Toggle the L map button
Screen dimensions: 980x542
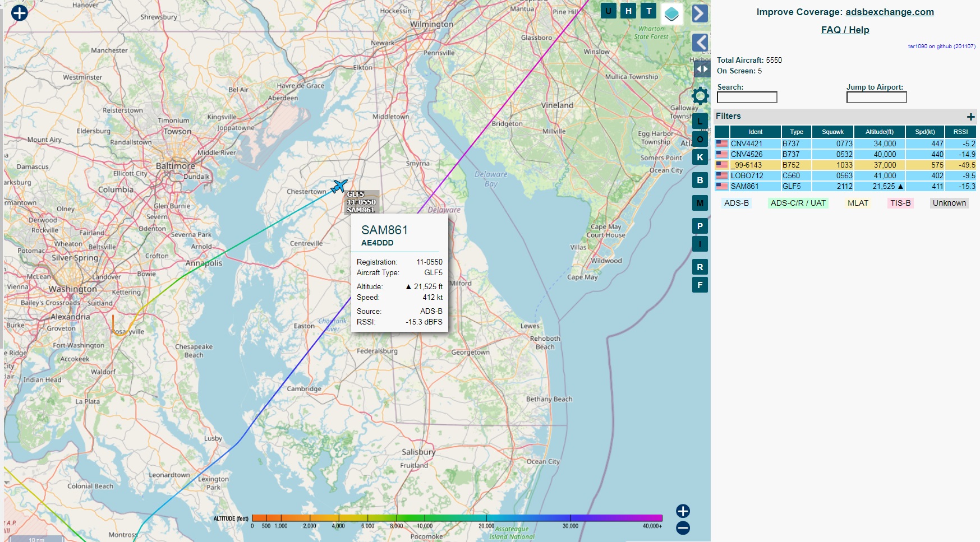click(700, 121)
